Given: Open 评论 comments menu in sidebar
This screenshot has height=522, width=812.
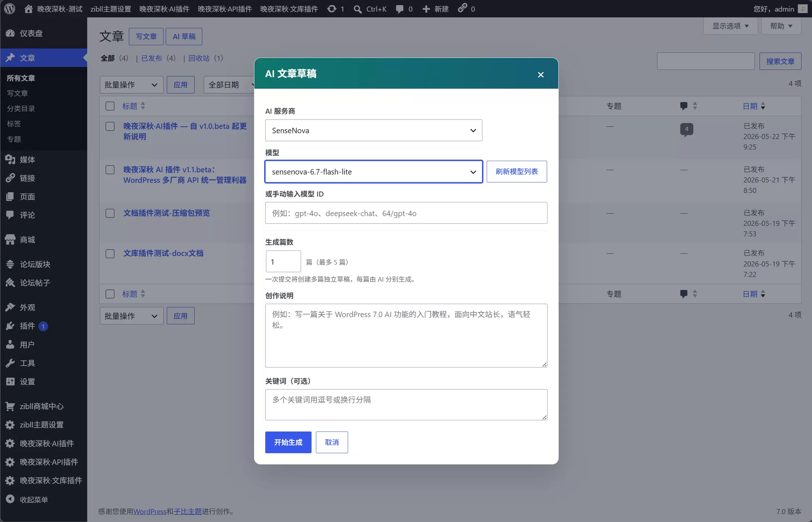Looking at the screenshot, I should (x=43, y=215).
